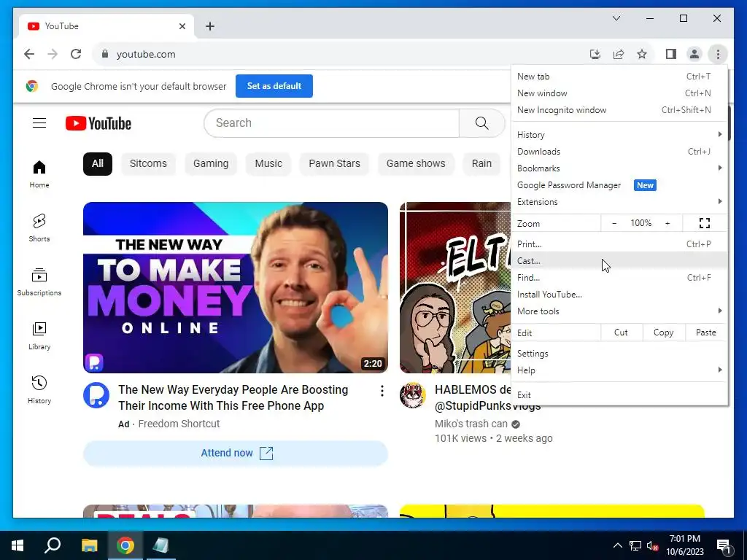Click the install app icon in the address bar

(595, 54)
